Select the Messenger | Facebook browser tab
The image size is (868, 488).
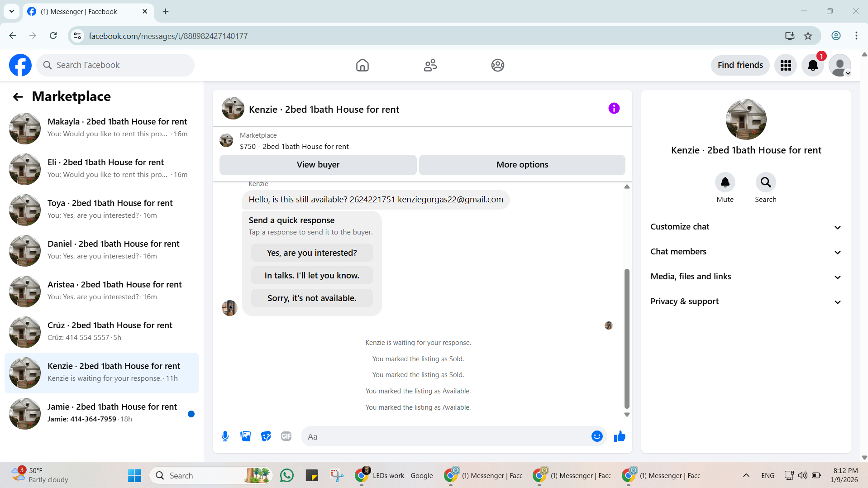87,12
